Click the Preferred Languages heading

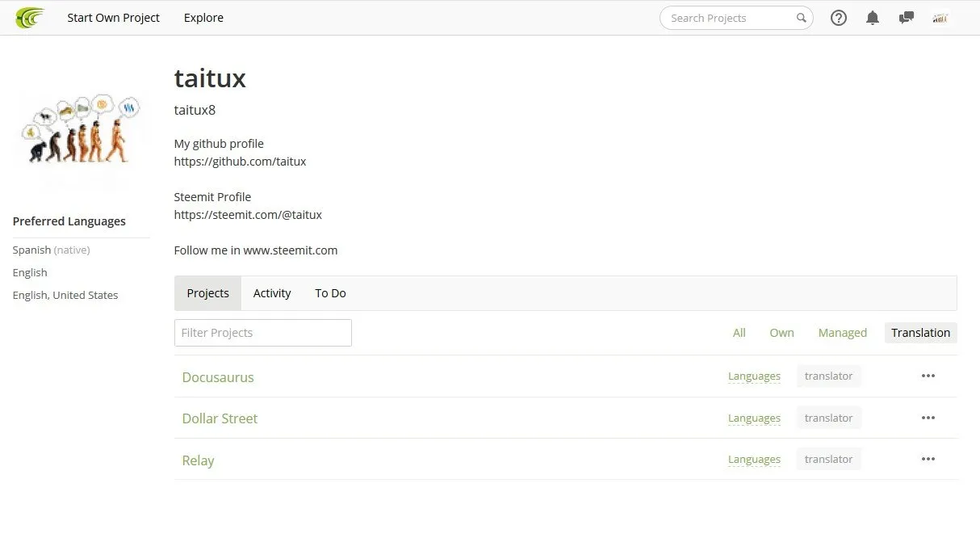click(x=69, y=221)
